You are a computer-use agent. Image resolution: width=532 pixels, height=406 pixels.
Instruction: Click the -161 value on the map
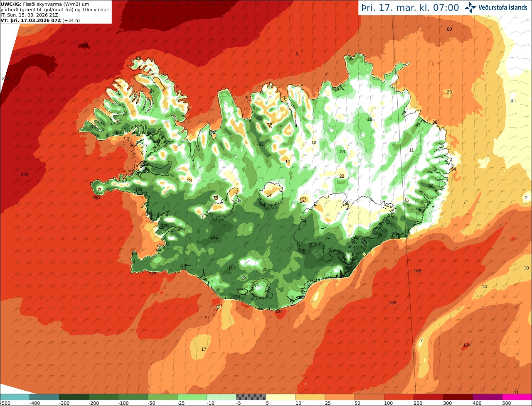click(214, 237)
